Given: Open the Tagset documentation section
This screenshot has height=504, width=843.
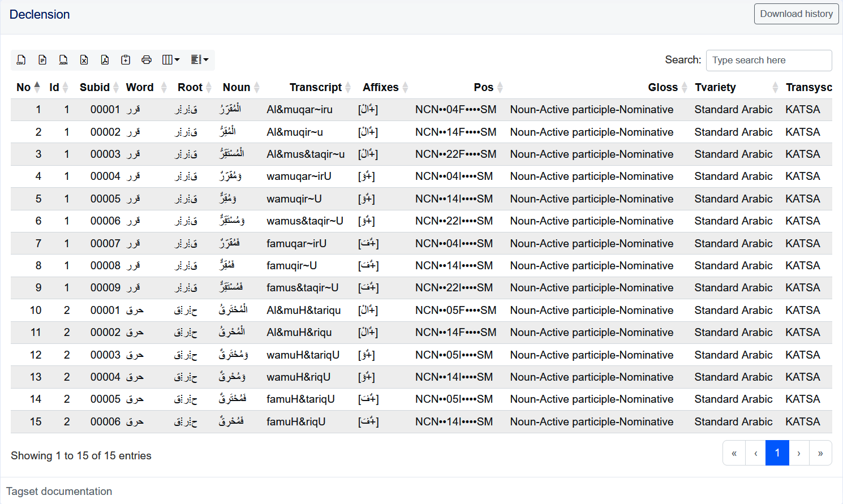Looking at the screenshot, I should [x=59, y=492].
